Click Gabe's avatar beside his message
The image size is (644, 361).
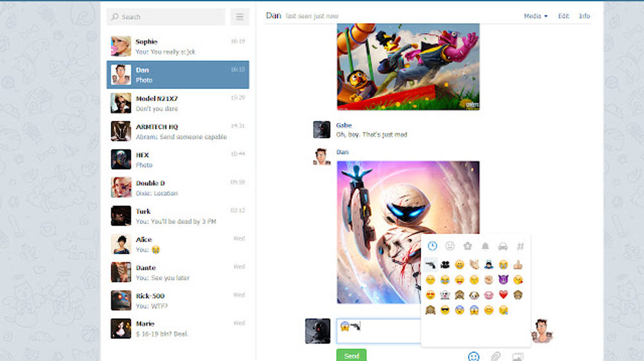click(x=321, y=130)
